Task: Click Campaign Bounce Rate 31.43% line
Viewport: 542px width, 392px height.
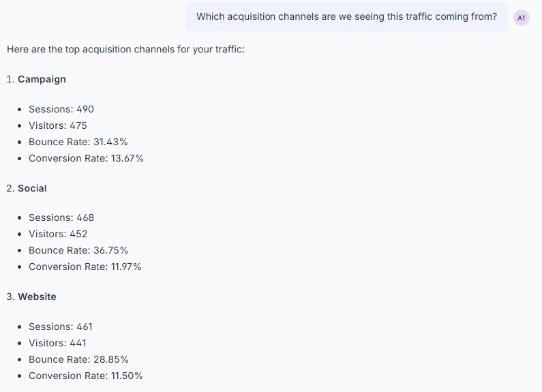Action: (78, 142)
